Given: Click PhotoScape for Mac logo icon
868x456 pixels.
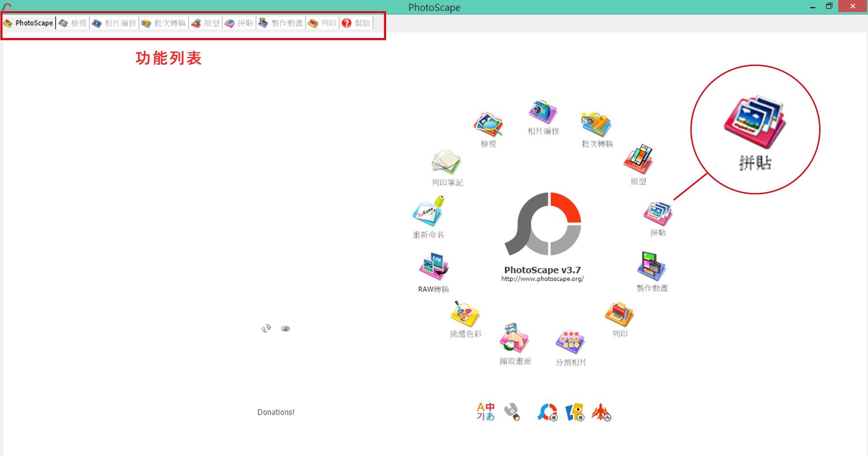Looking at the screenshot, I should (x=547, y=412).
